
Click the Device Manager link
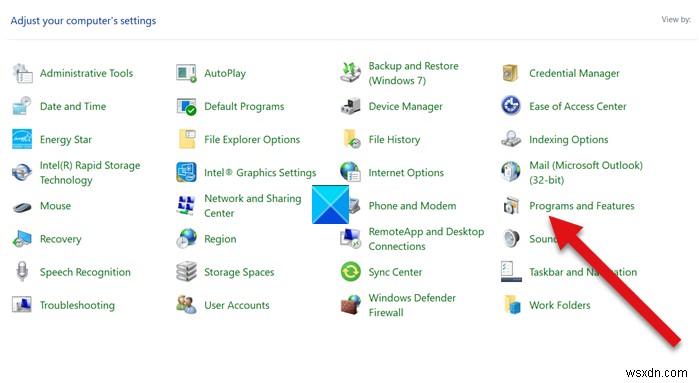[406, 106]
